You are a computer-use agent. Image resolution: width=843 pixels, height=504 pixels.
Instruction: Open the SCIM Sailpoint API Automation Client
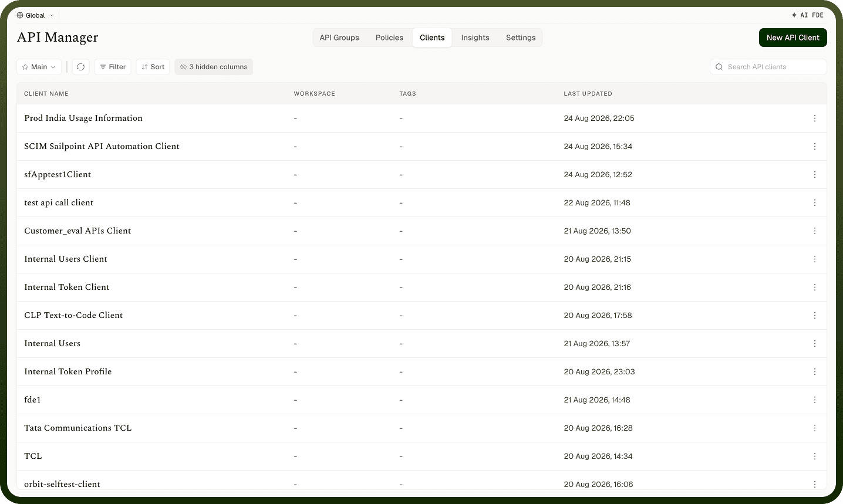pyautogui.click(x=102, y=146)
